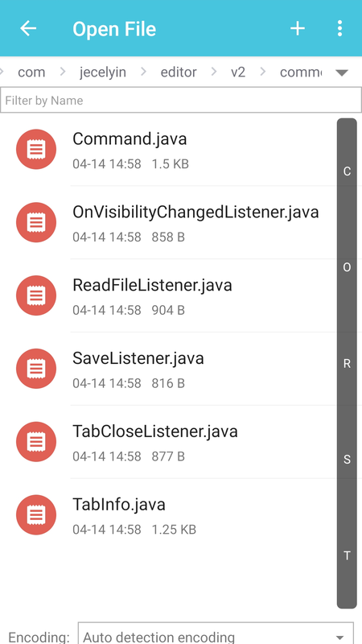362x644 pixels.
Task: Click the TabInfo.java file icon
Action: [36, 514]
